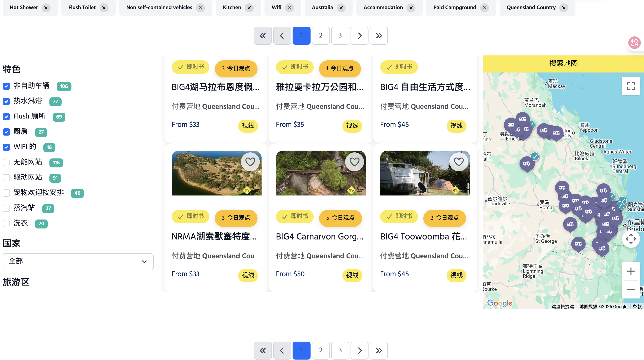
Task: Click 视线 button on BIG4 Carnarvon Gorge card
Action: [x=352, y=275]
